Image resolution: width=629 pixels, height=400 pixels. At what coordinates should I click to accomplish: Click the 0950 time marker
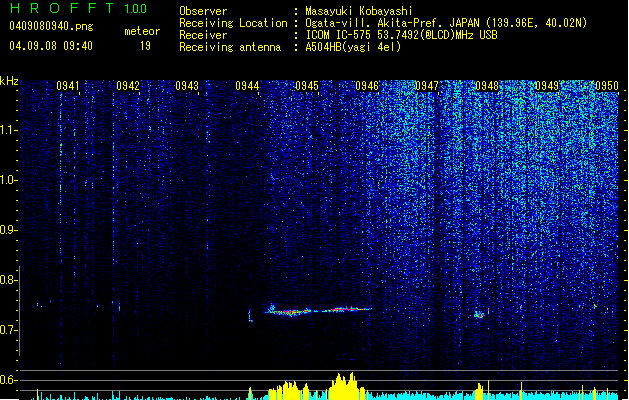[x=607, y=86]
